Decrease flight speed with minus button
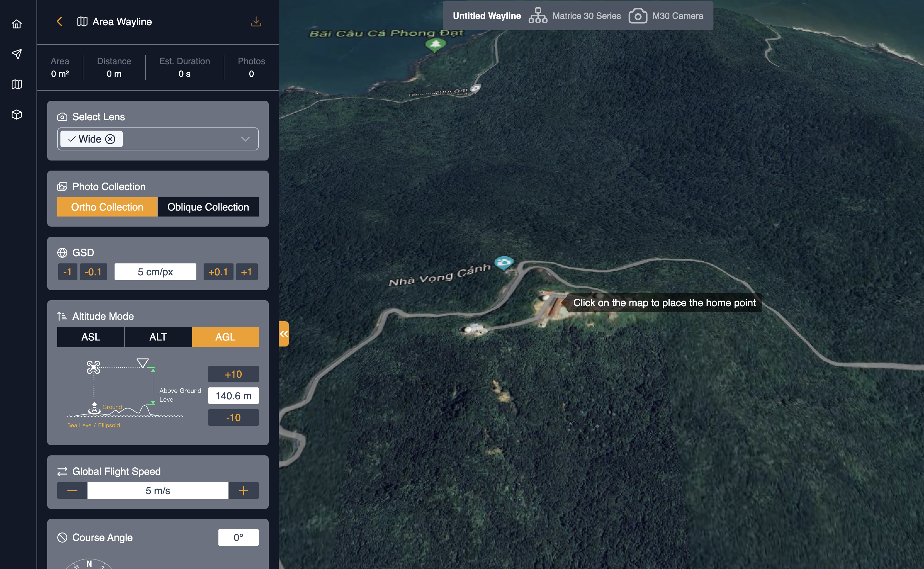Viewport: 924px width, 569px height. [x=72, y=491]
